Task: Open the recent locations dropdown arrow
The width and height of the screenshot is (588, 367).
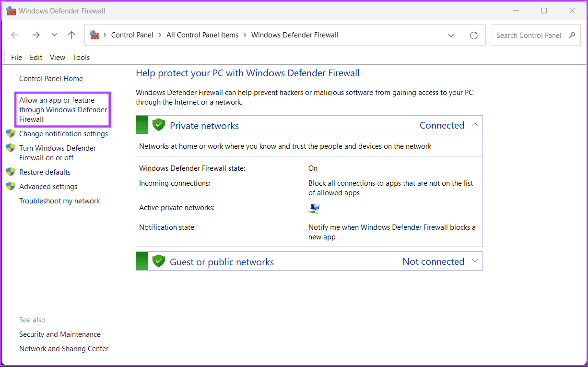Action: click(x=54, y=35)
